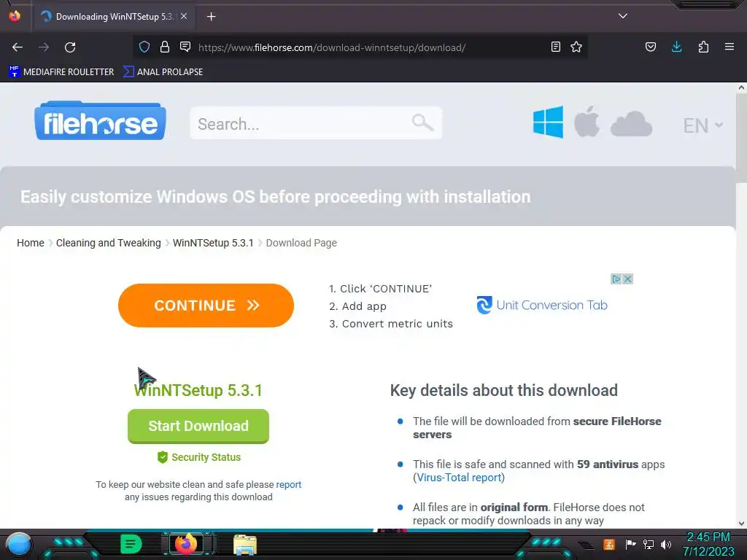Open File Explorer from the taskbar
This screenshot has height=560, width=747.
(245, 545)
